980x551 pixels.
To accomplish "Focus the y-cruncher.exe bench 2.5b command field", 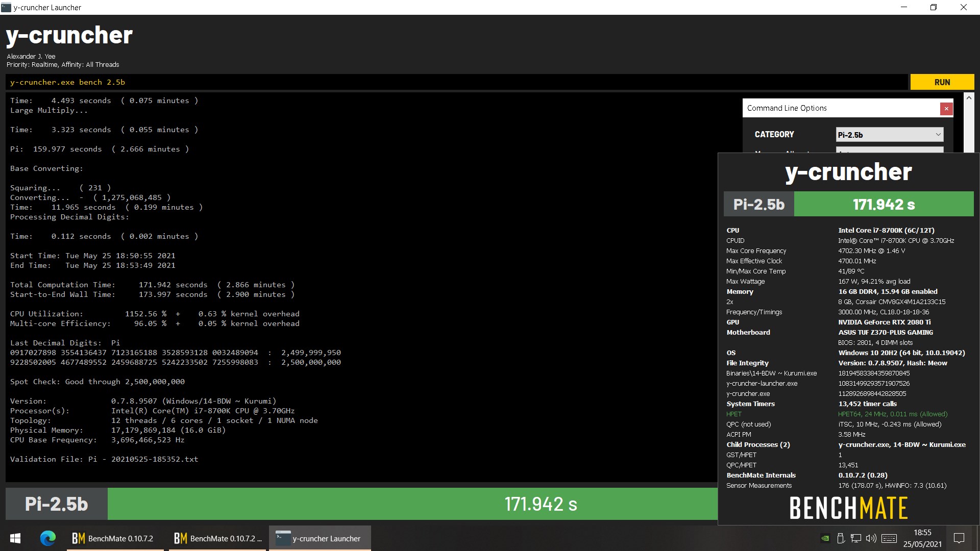I will click(x=457, y=82).
